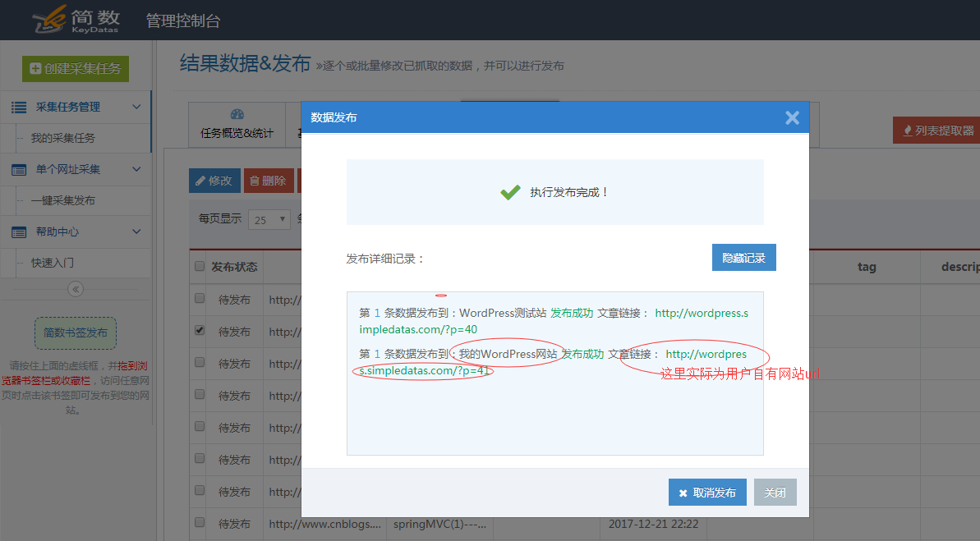Viewport: 980px width, 541px height.
Task: Uncheck the checked second row checkbox
Action: [x=200, y=330]
